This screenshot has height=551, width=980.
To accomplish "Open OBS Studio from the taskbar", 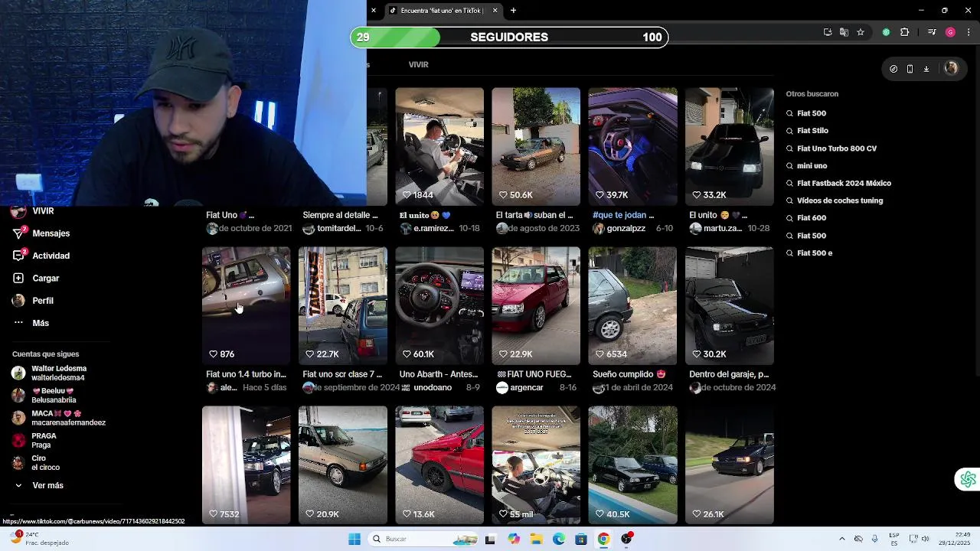I will 626,539.
